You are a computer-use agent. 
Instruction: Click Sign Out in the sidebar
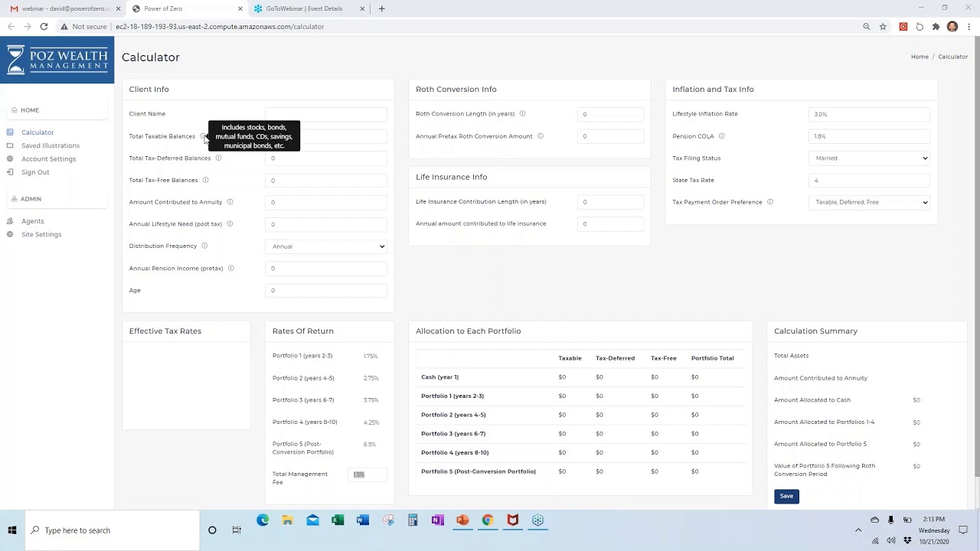coord(35,172)
